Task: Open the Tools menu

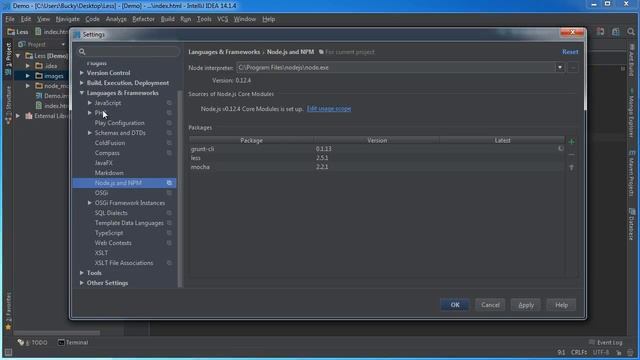Action: pos(204,19)
